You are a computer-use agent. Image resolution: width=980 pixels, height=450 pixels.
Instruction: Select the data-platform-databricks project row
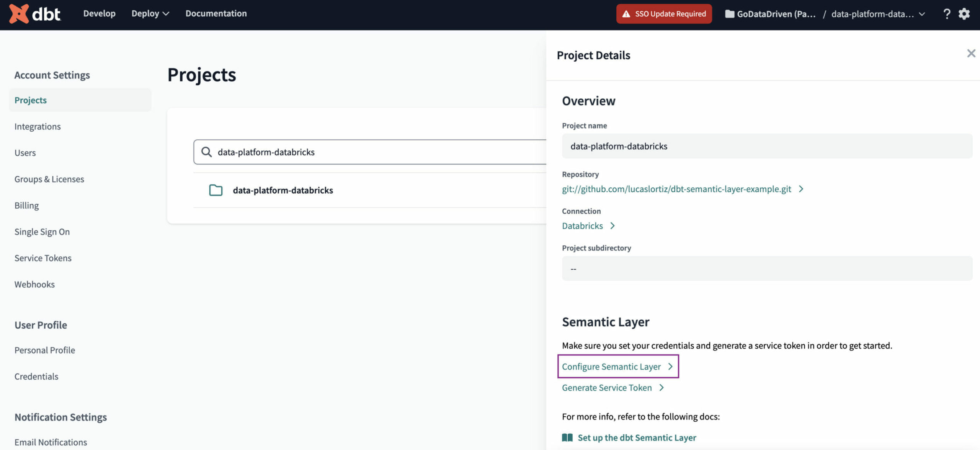[x=370, y=190]
